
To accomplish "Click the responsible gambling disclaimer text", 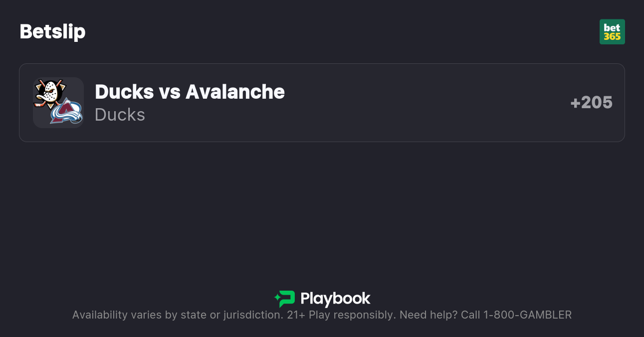I will point(322,315).
